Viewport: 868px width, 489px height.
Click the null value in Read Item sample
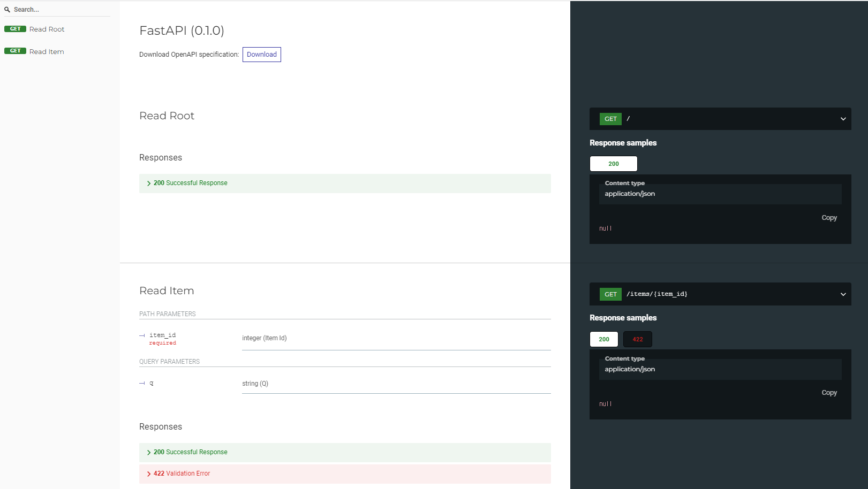point(605,404)
